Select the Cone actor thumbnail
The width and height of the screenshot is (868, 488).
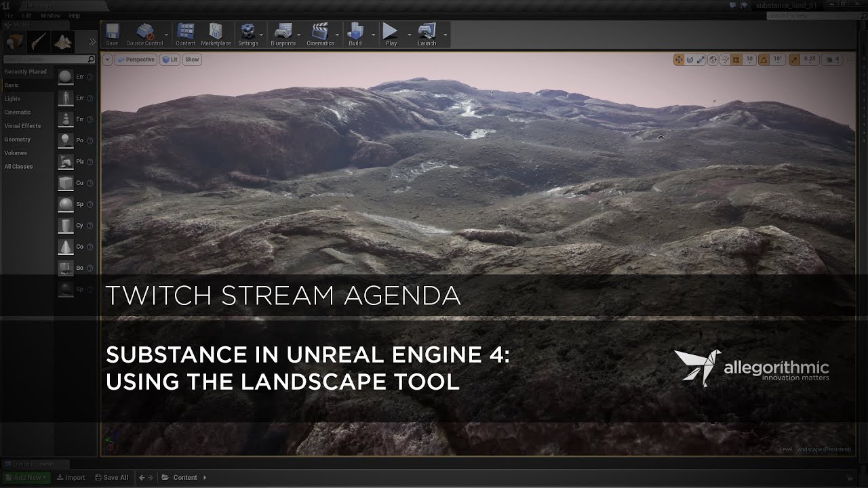tap(65, 247)
